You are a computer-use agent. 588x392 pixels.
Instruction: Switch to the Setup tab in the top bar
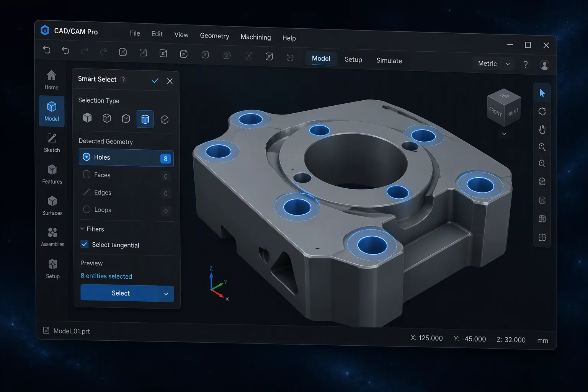pos(353,60)
